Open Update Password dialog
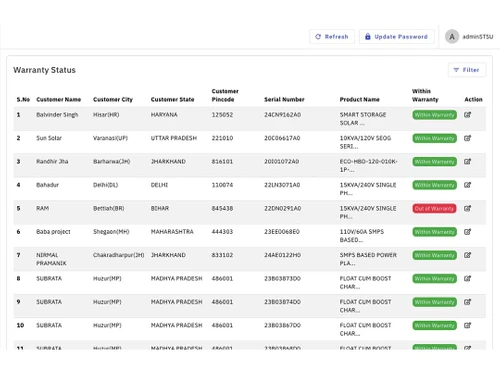 point(396,37)
